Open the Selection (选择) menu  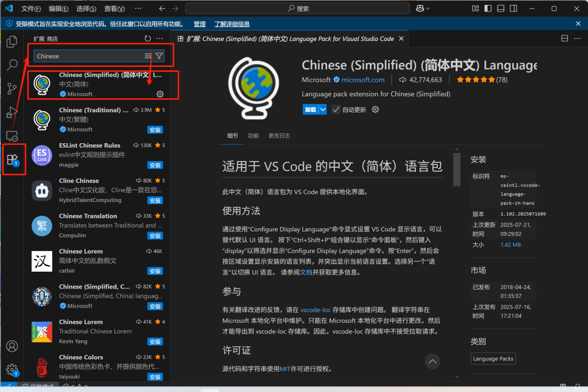point(87,8)
